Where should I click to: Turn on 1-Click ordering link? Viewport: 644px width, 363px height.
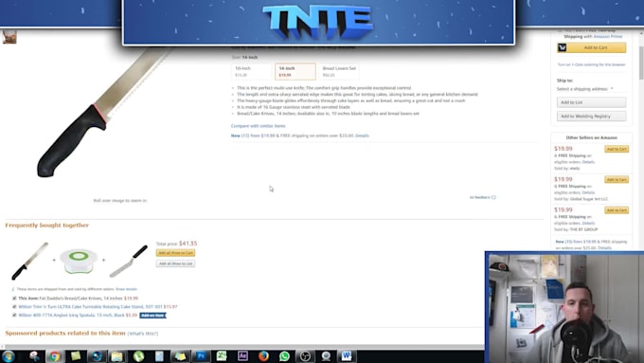(591, 64)
